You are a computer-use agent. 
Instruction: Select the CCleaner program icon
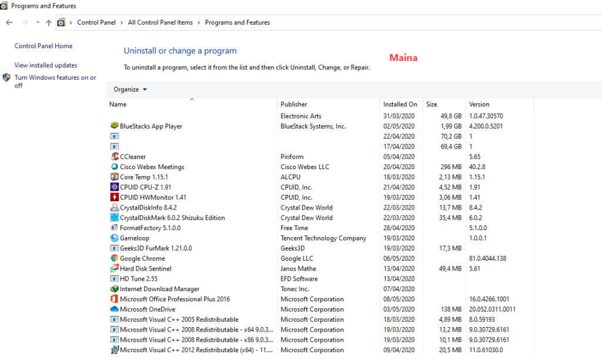coord(114,156)
